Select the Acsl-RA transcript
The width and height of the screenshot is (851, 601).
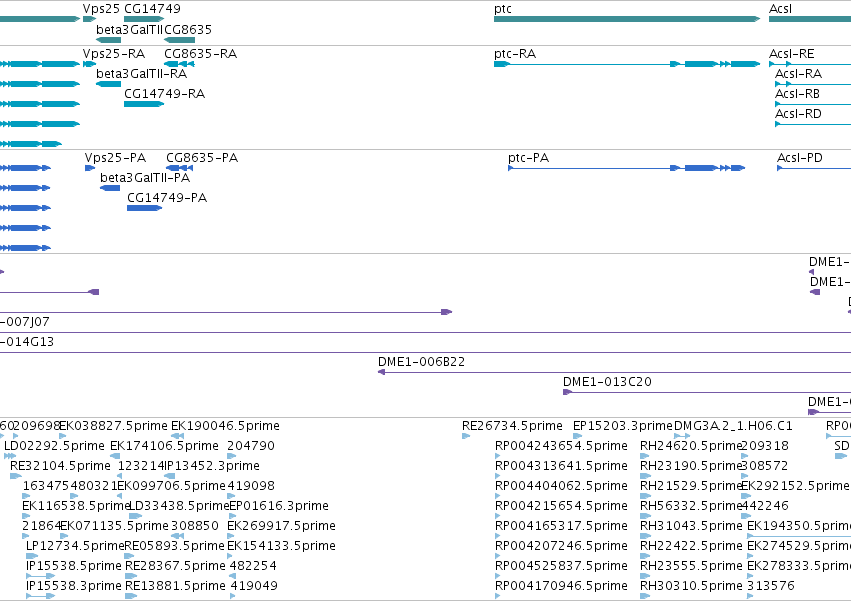coord(798,74)
